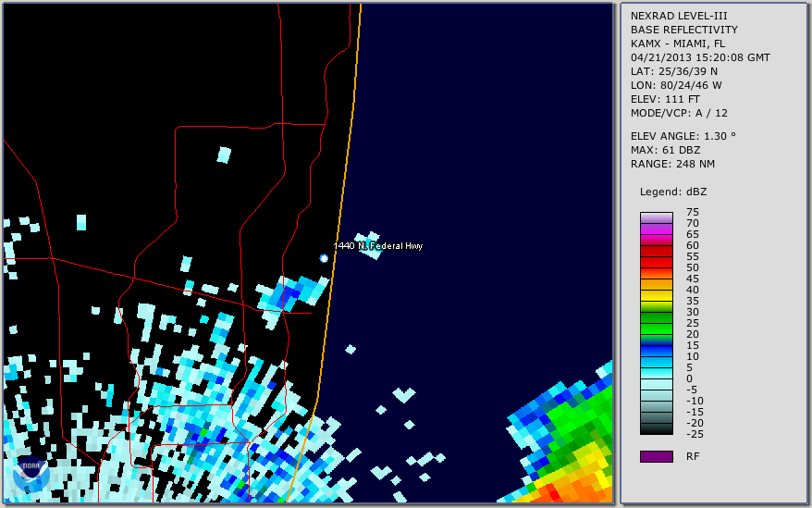This screenshot has width=812, height=508.
Task: Select the BASE REFLECTIVITY line
Action: (x=684, y=30)
